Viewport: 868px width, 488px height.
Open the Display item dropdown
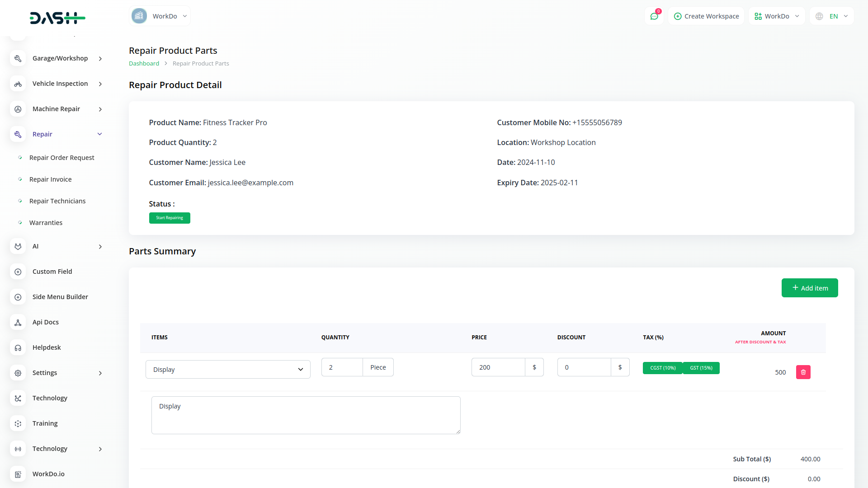tap(228, 370)
